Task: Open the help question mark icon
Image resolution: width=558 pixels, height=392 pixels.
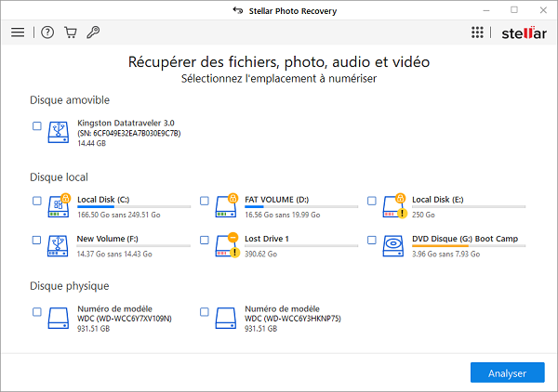Action: pos(47,33)
